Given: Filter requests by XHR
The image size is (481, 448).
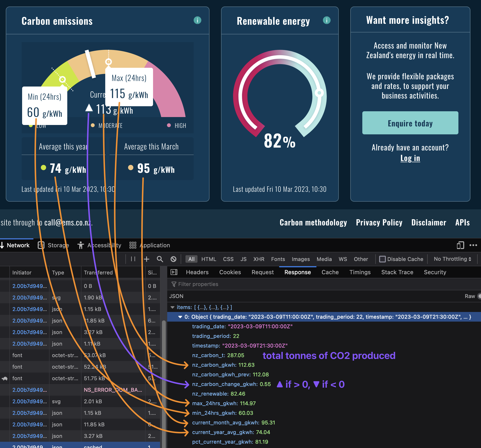Looking at the screenshot, I should pyautogui.click(x=259, y=259).
